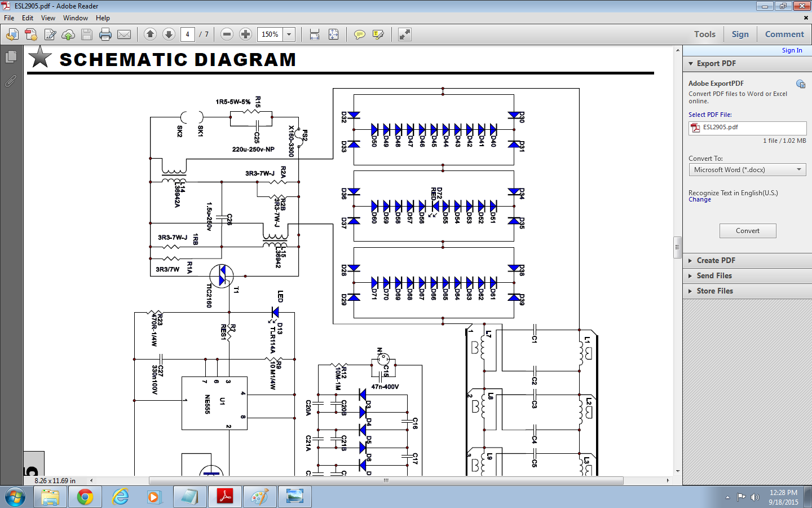Viewport: 812px width, 508px height.
Task: Open Internet Explorer from taskbar
Action: coord(120,497)
